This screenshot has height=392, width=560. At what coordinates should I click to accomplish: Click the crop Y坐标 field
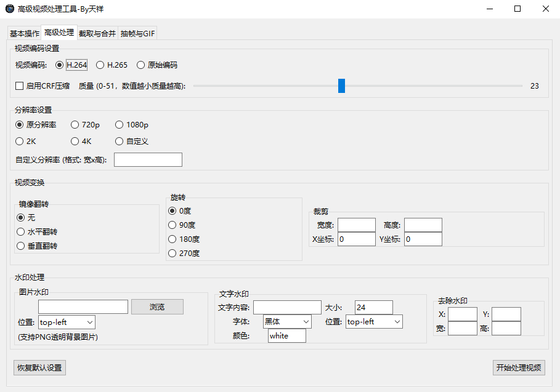pyautogui.click(x=423, y=239)
